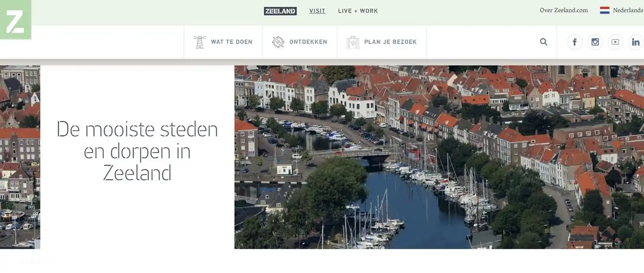Image resolution: width=644 pixels, height=273 pixels.
Task: Click the green Z logo
Action: pos(15,20)
